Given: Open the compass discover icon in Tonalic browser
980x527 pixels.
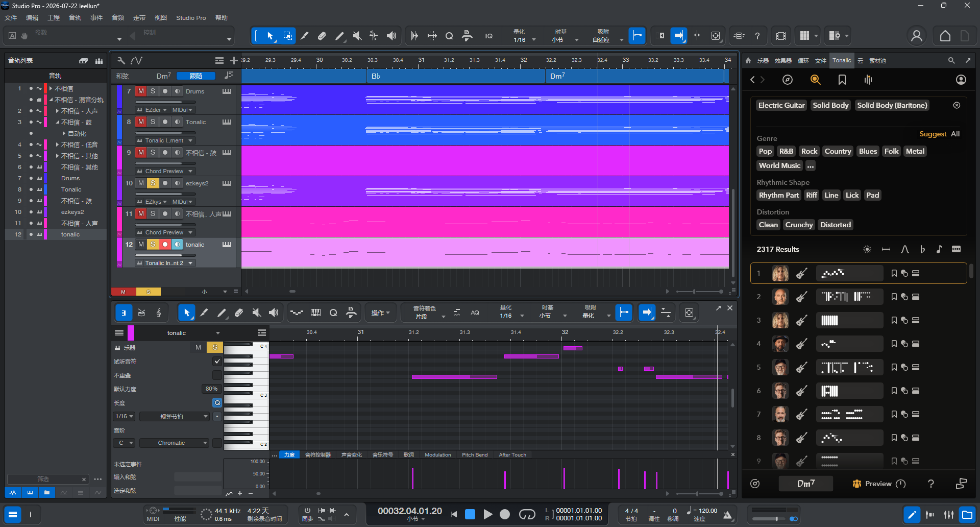Looking at the screenshot, I should 788,80.
